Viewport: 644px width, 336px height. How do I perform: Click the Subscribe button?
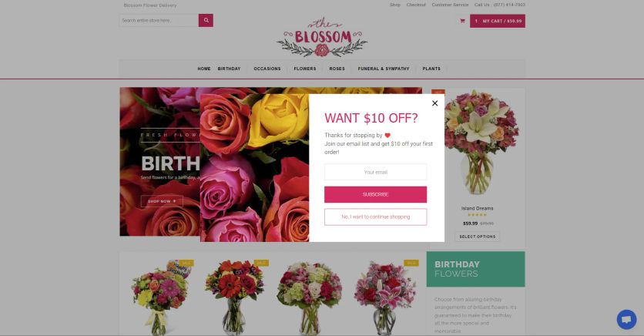(x=375, y=194)
